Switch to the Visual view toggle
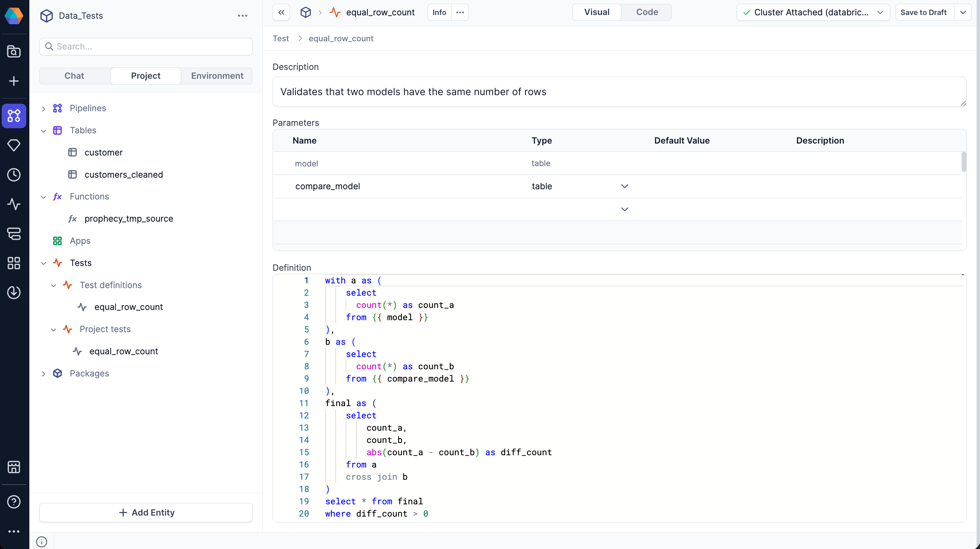 tap(596, 12)
